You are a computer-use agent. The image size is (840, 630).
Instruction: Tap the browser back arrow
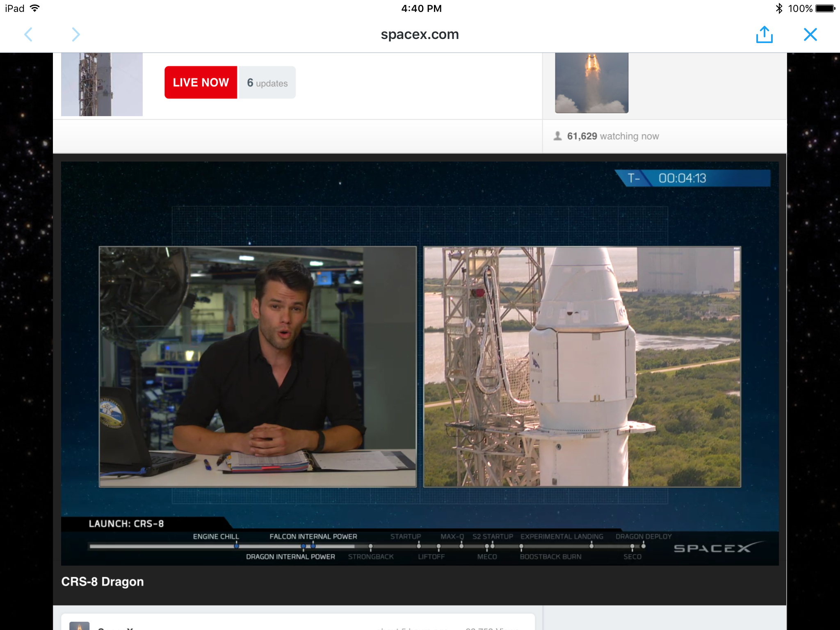(28, 34)
